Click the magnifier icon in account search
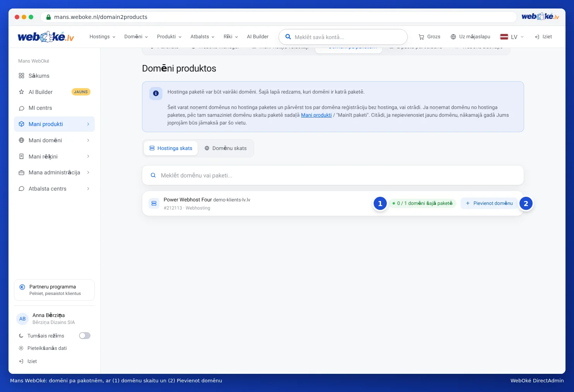Screen dimensions: 574x392 pyautogui.click(x=288, y=37)
